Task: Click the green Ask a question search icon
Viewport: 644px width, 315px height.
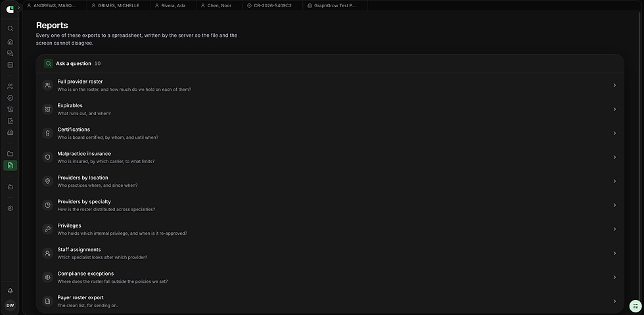Action: (49, 63)
